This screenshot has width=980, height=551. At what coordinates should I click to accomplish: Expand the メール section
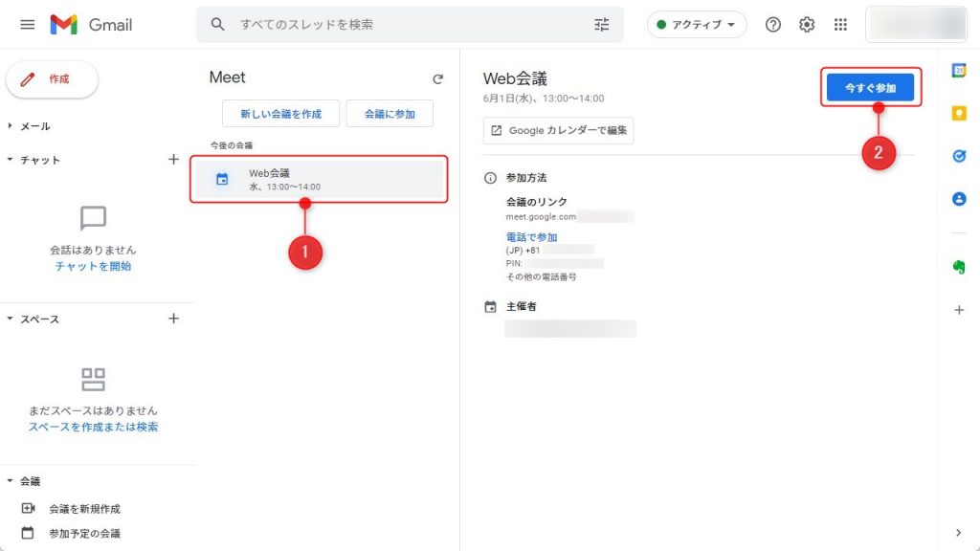(10, 125)
